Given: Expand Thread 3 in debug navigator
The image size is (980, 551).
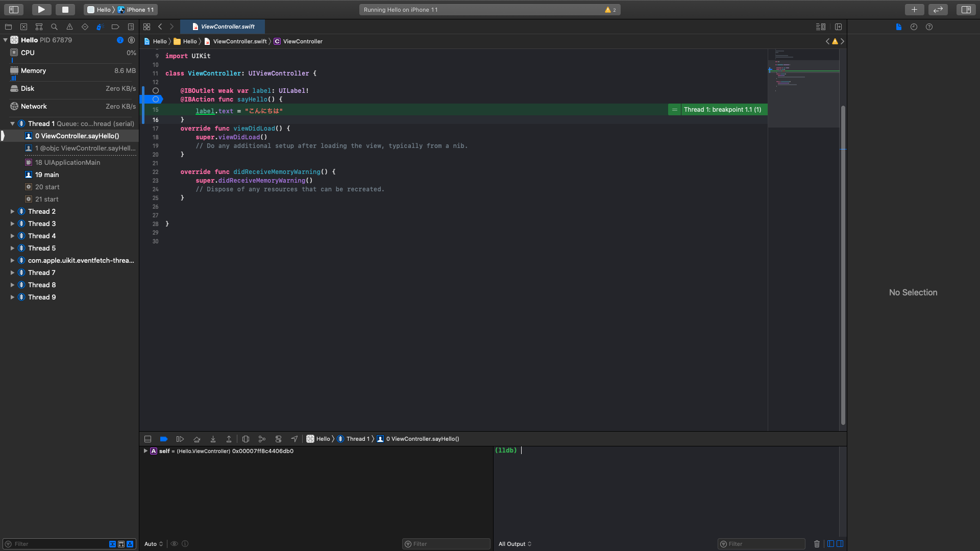Looking at the screenshot, I should [x=12, y=223].
